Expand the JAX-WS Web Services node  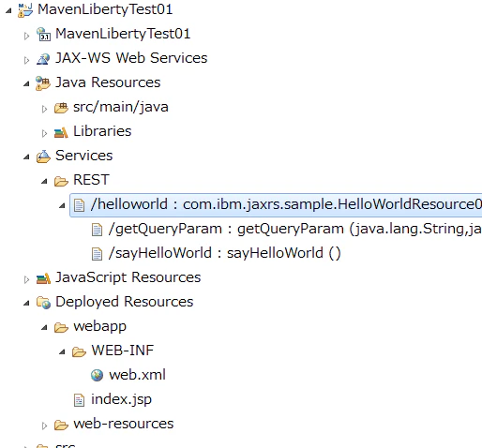[x=26, y=60]
